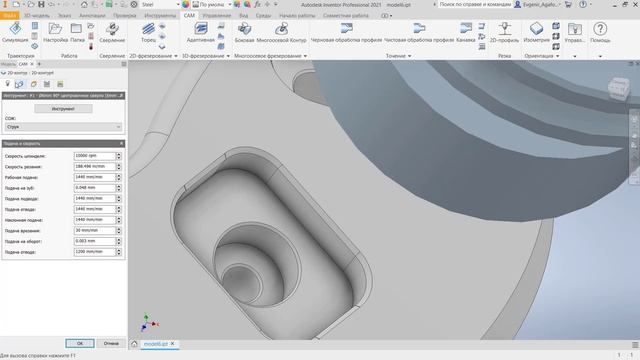
Task: Start the Симуляция toolpath simulation
Action: 15,33
